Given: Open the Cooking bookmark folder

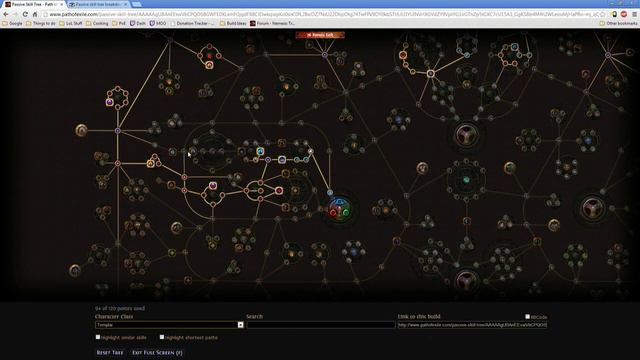Looking at the screenshot, I should point(97,23).
